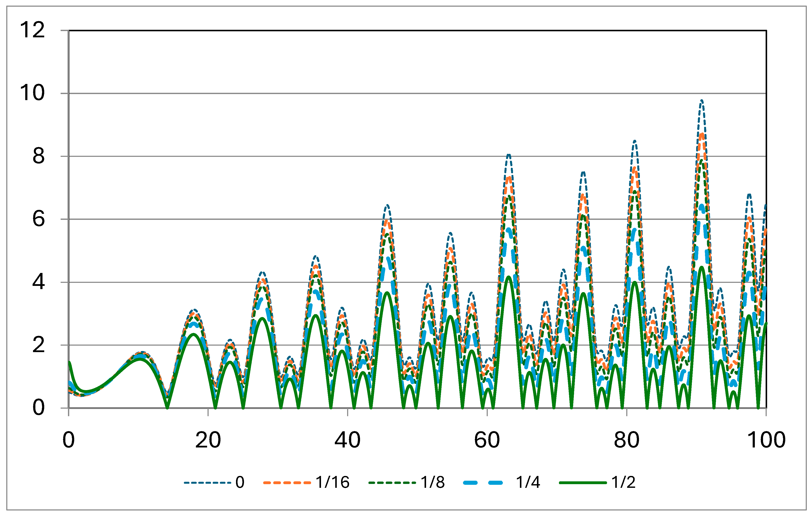Click the solid green legend line sample
This screenshot has height=515, width=812.
click(583, 483)
